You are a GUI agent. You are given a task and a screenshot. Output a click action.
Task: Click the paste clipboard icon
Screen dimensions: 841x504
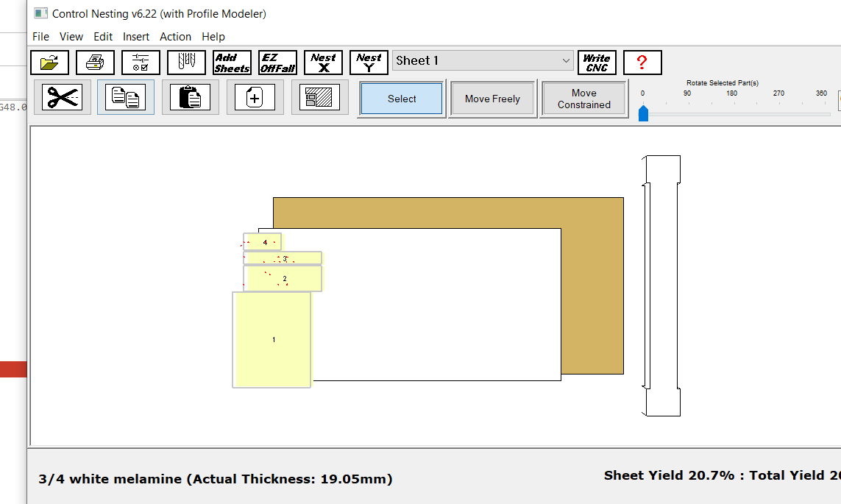(x=191, y=98)
